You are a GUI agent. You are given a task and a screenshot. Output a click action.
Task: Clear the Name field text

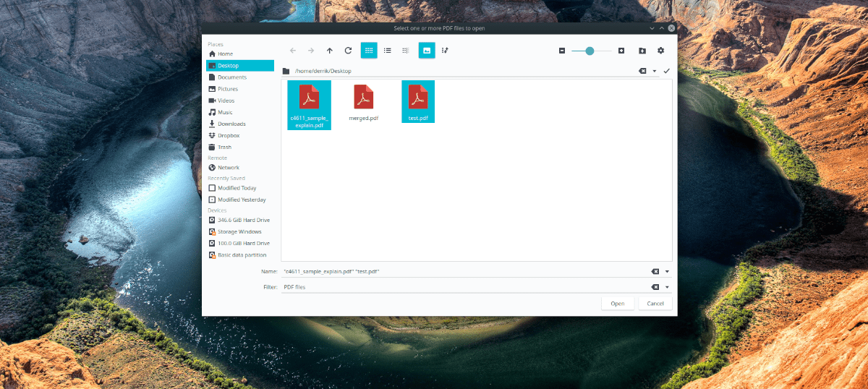pos(655,272)
